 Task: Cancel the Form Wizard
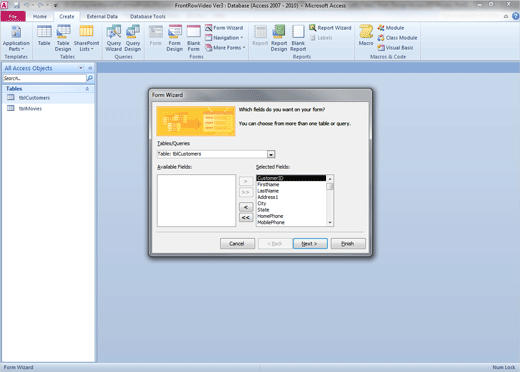click(x=237, y=244)
